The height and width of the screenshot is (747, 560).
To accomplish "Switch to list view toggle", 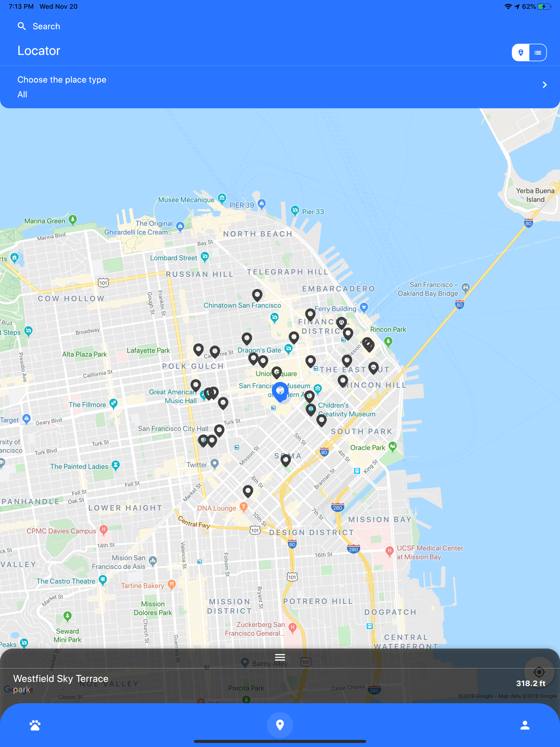I will click(538, 53).
